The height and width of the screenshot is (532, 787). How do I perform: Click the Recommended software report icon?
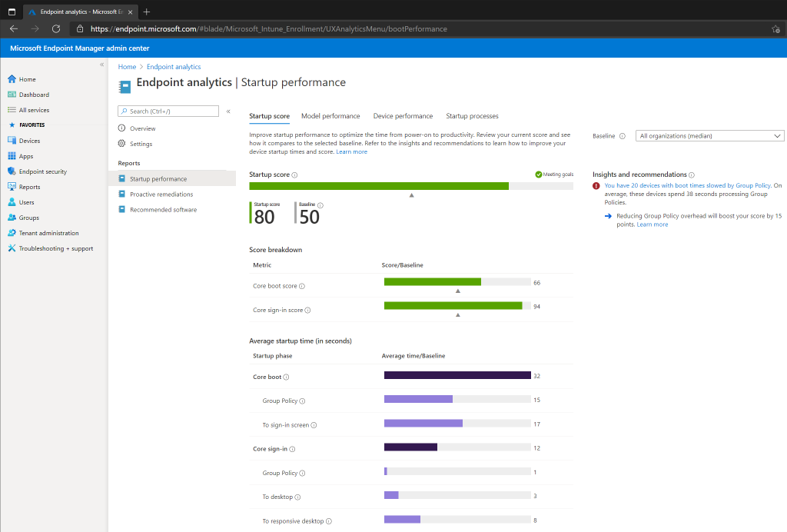[121, 209]
